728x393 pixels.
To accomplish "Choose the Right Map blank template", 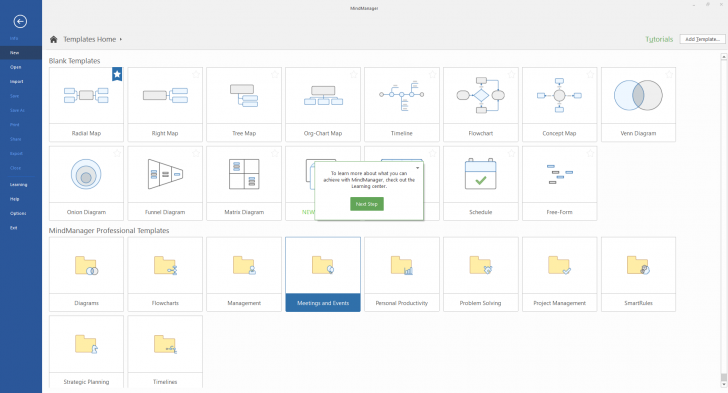I will (x=165, y=105).
